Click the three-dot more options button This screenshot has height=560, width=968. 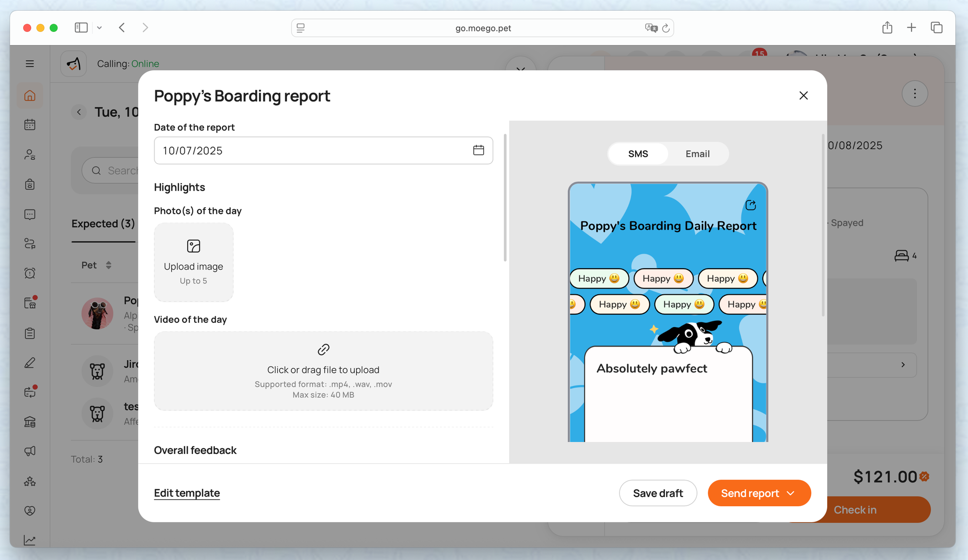914,93
